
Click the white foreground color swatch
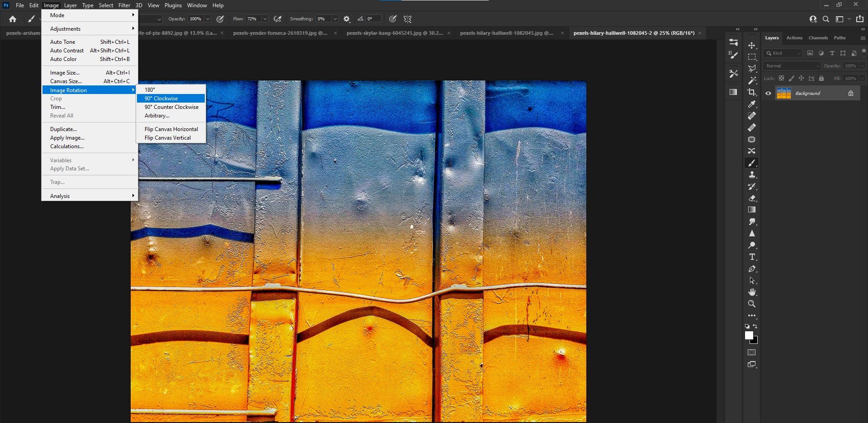(x=749, y=335)
